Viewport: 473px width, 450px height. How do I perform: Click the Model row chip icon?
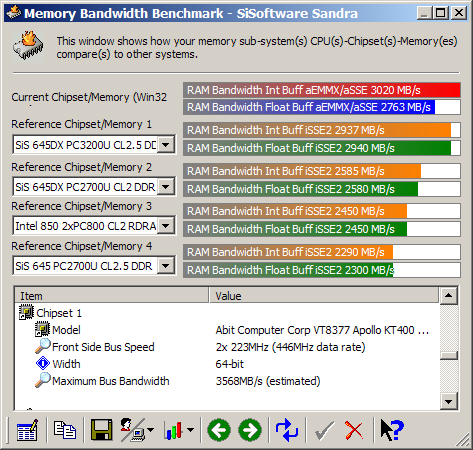pos(42,329)
